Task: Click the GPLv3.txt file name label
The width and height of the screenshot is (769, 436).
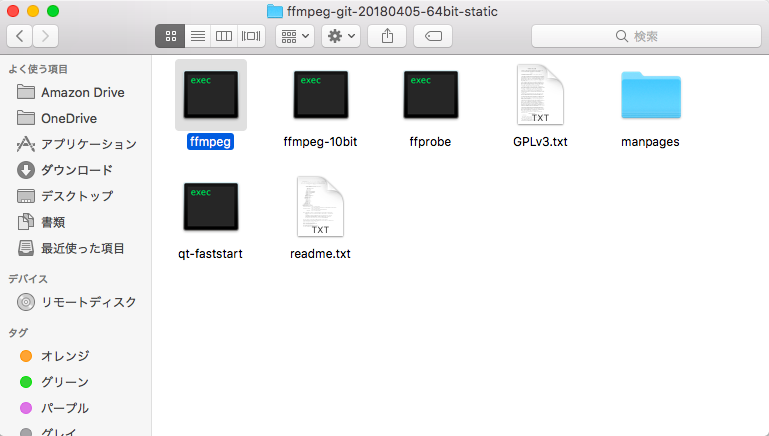Action: coord(540,142)
